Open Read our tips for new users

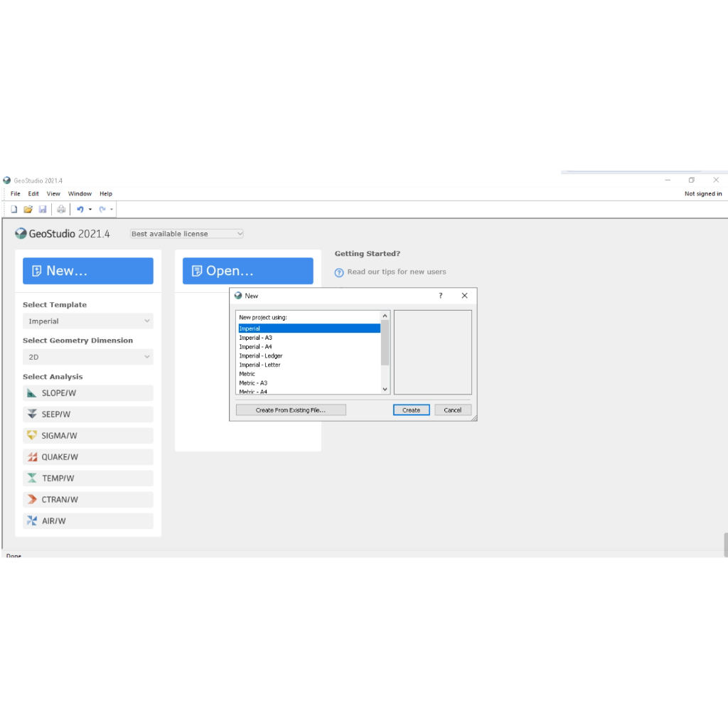coord(396,272)
